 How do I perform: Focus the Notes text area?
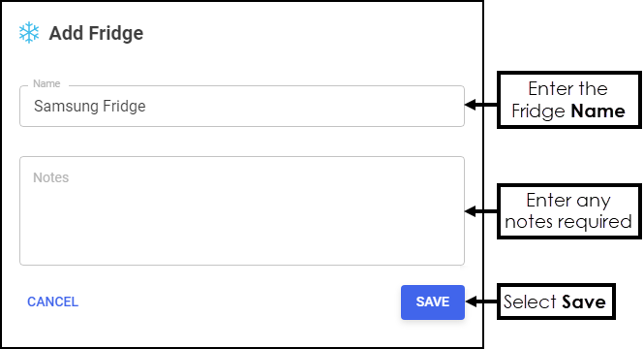point(242,210)
